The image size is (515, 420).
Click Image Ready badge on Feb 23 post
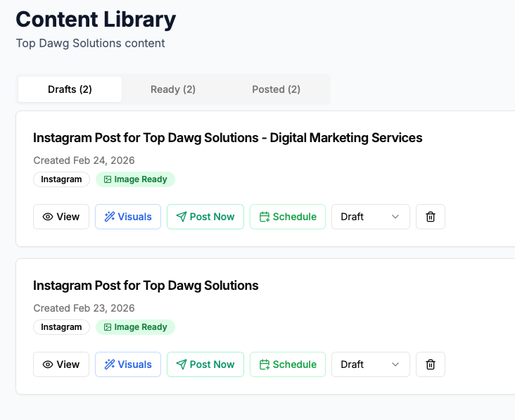click(x=135, y=327)
